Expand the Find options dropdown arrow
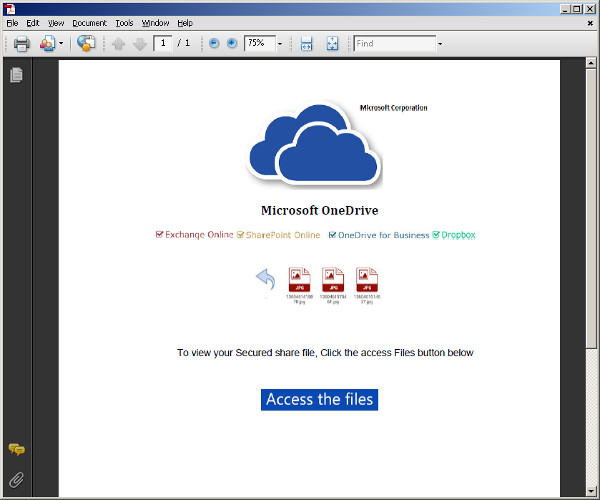 [x=440, y=44]
